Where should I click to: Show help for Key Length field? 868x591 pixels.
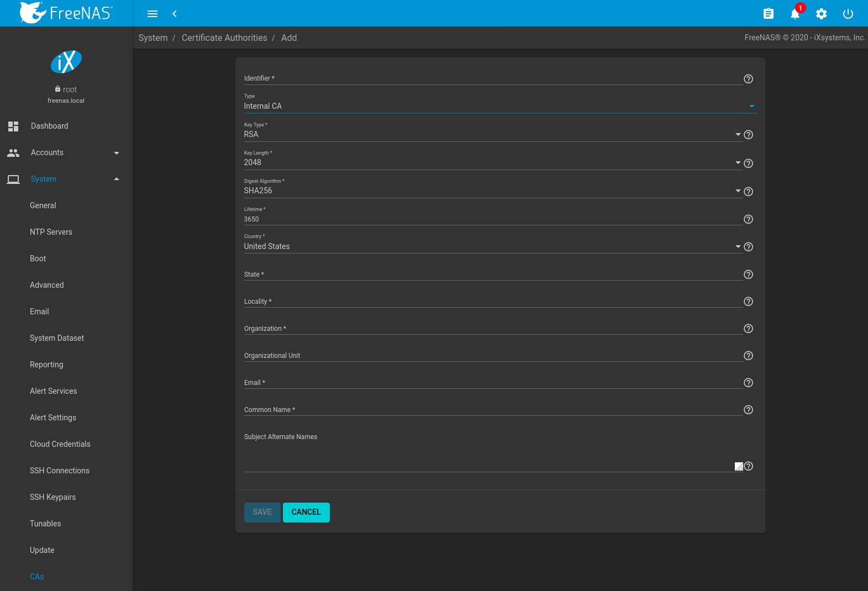[x=748, y=163]
